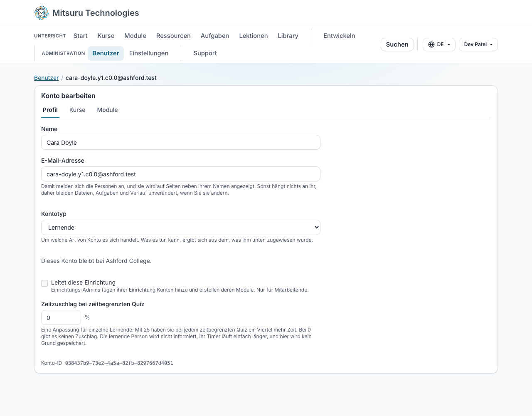The image size is (532, 416).
Task: Click the globe language icon
Action: point(431,45)
